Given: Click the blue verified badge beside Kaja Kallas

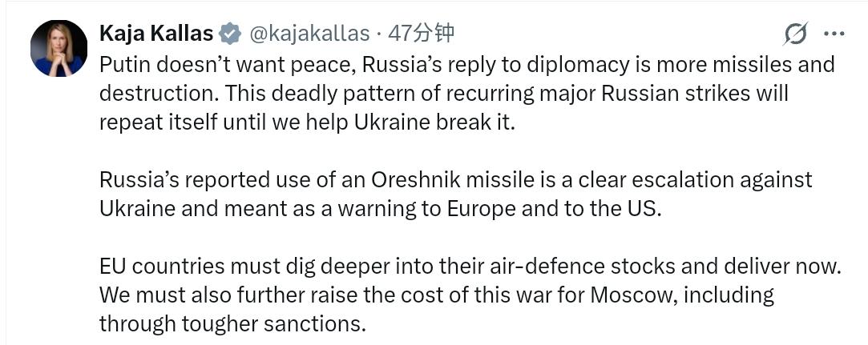Looking at the screenshot, I should pyautogui.click(x=230, y=34).
